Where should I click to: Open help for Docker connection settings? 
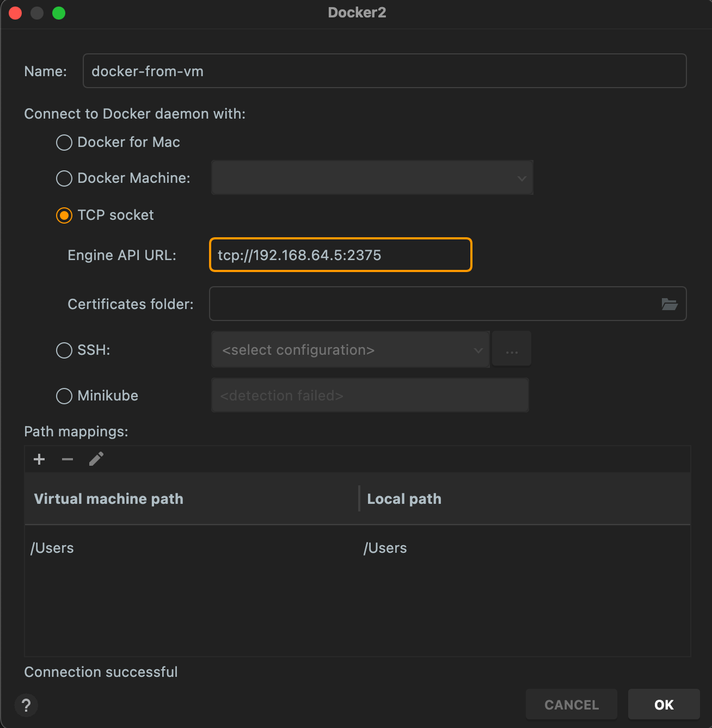26,705
